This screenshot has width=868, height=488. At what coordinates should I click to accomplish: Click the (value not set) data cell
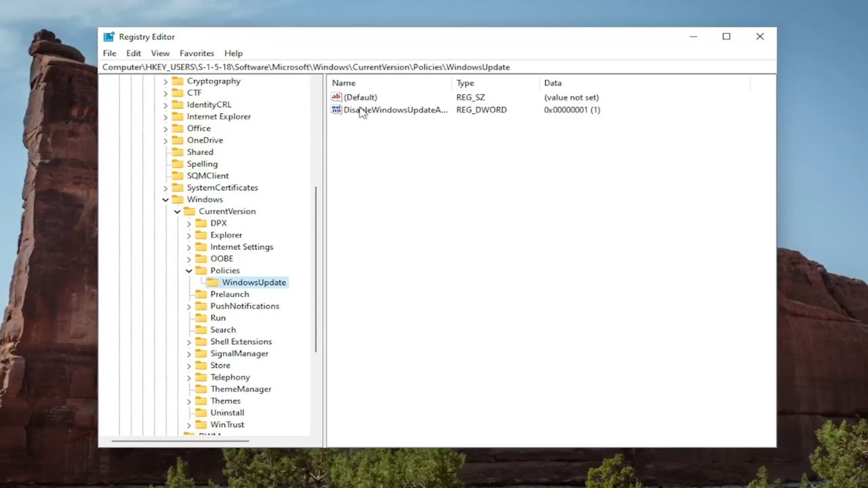(571, 98)
